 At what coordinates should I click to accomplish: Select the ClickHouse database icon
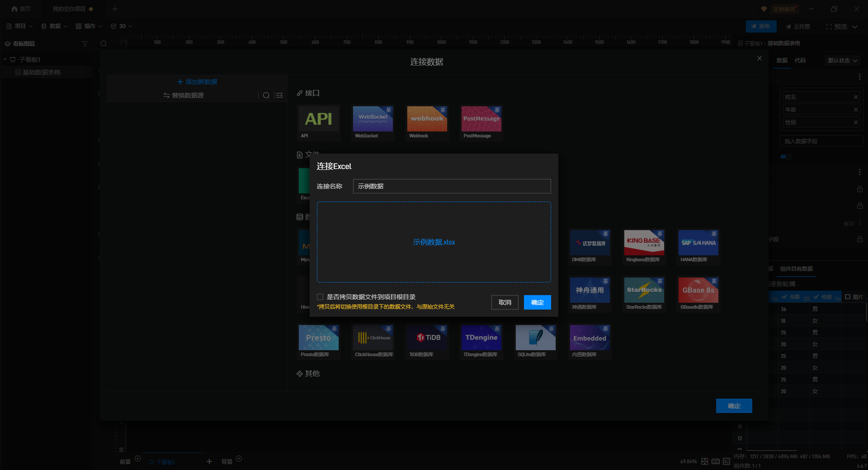tap(373, 338)
